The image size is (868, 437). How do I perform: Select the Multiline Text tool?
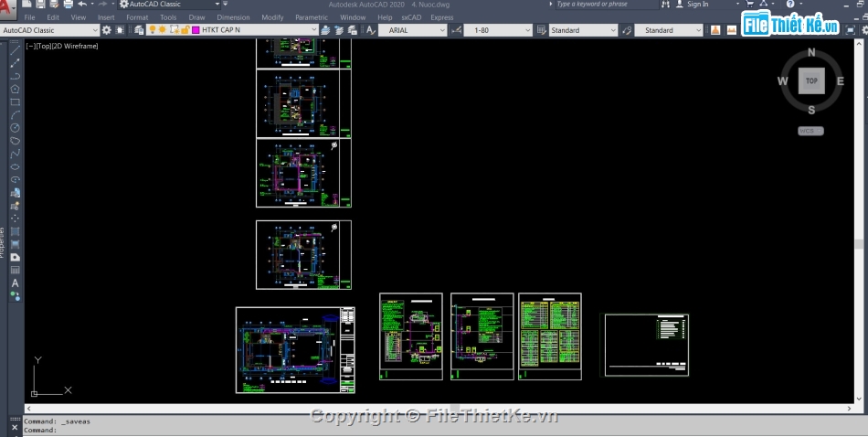[x=15, y=283]
